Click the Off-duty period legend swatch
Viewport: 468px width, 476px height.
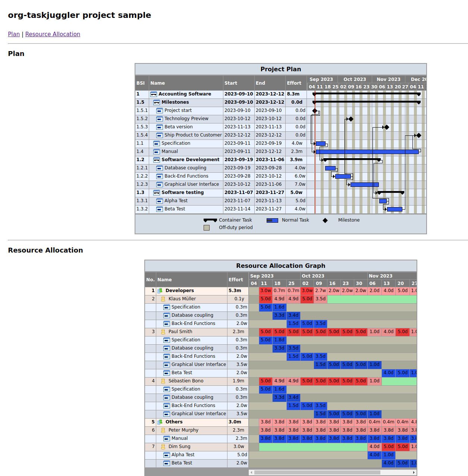[207, 228]
